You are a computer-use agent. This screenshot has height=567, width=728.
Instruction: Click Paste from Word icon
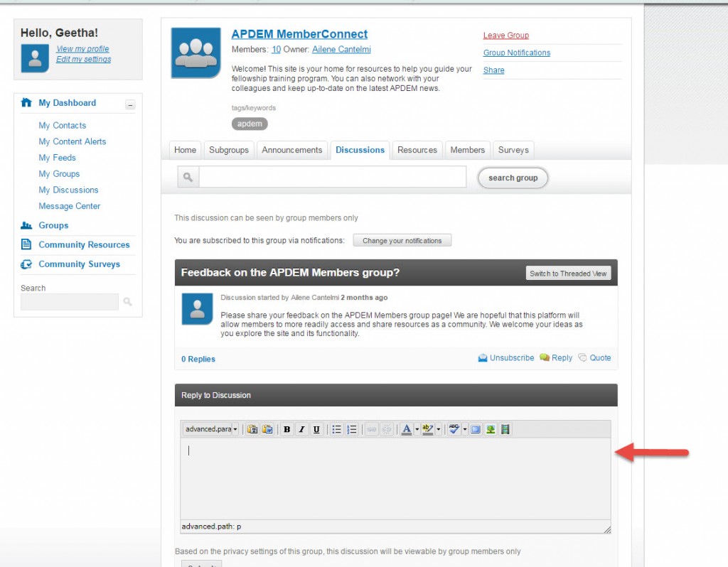[x=267, y=429]
